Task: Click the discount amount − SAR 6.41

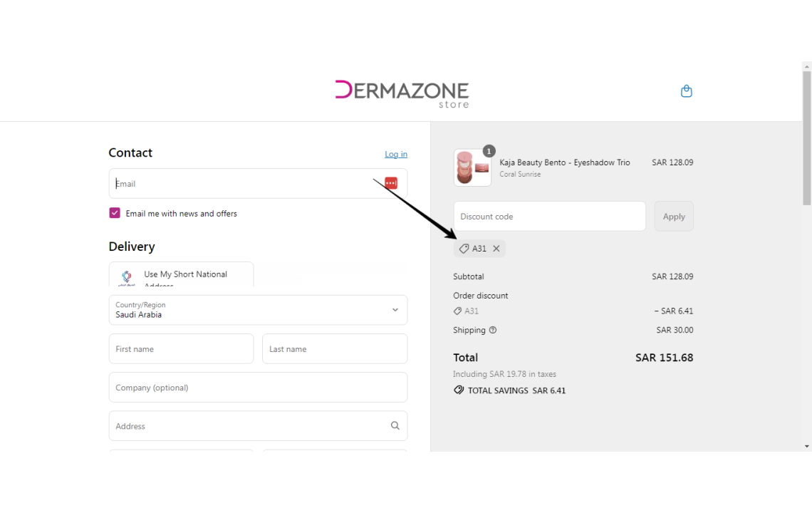Action: 673,311
